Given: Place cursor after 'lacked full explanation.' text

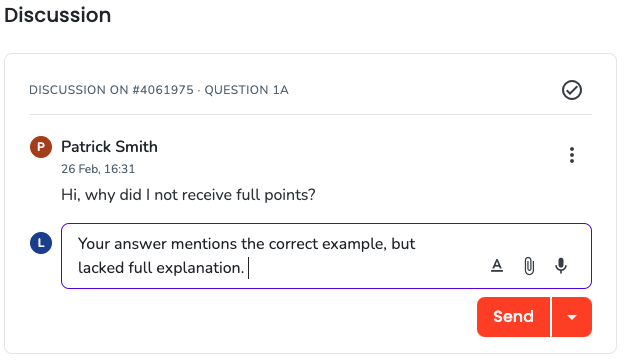Looking at the screenshot, I should (x=248, y=268).
